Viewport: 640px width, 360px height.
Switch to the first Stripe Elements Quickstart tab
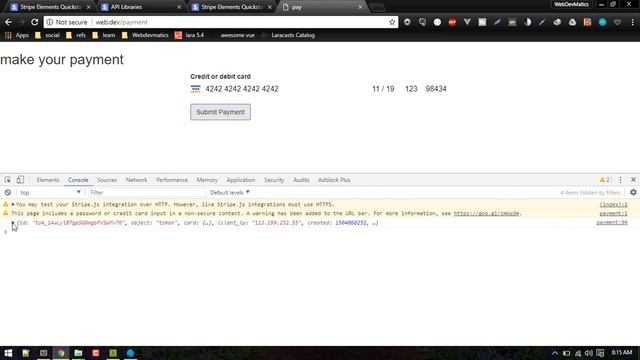tap(51, 7)
